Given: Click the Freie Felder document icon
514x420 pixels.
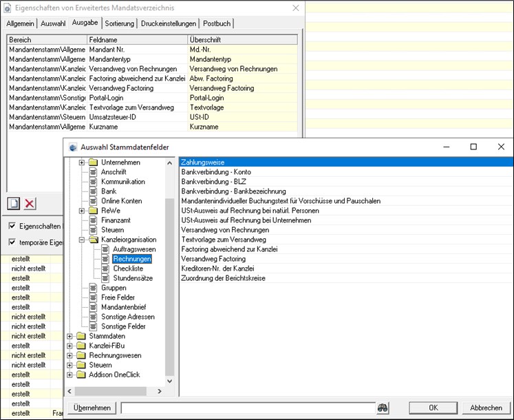Looking at the screenshot, I should click(93, 297).
